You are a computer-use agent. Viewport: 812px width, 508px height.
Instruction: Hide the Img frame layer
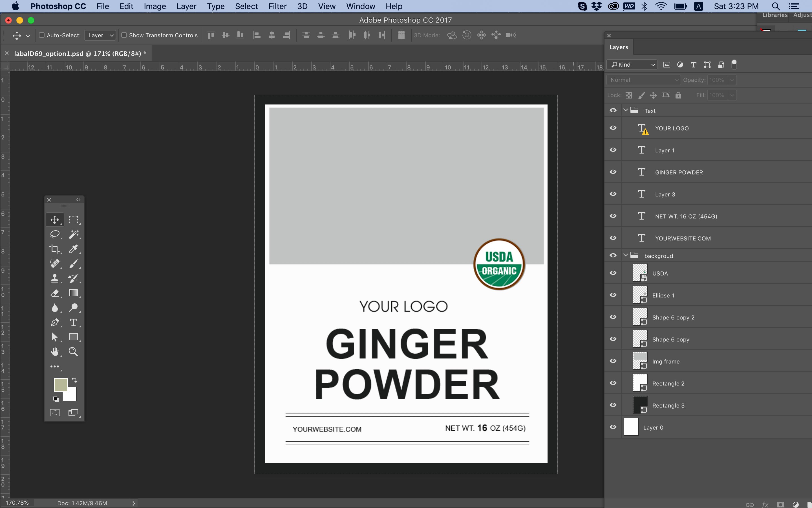click(613, 361)
